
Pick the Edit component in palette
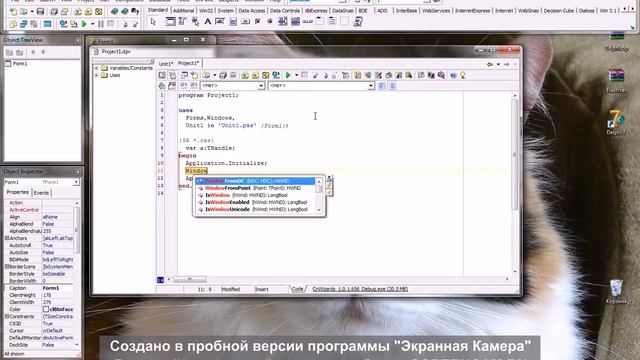(220, 22)
